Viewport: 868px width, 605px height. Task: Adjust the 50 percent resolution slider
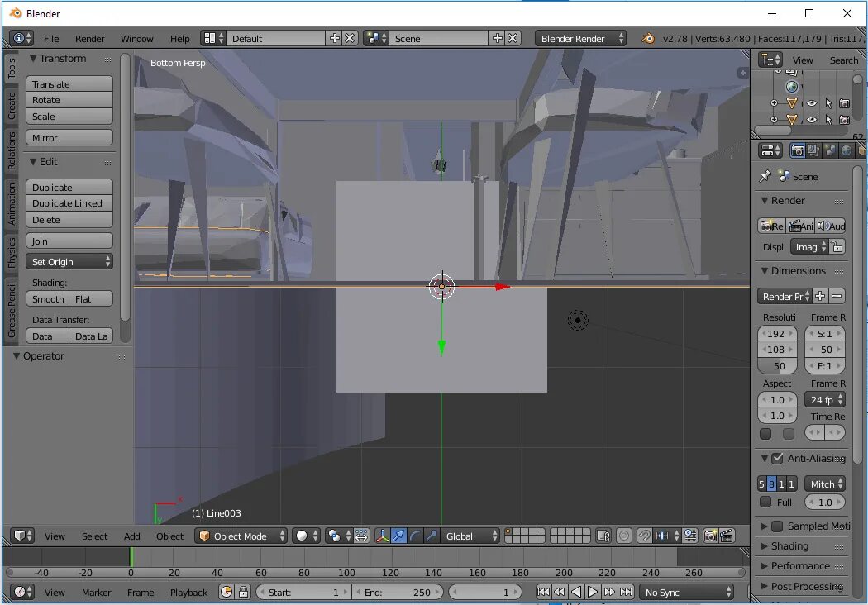[776, 365]
